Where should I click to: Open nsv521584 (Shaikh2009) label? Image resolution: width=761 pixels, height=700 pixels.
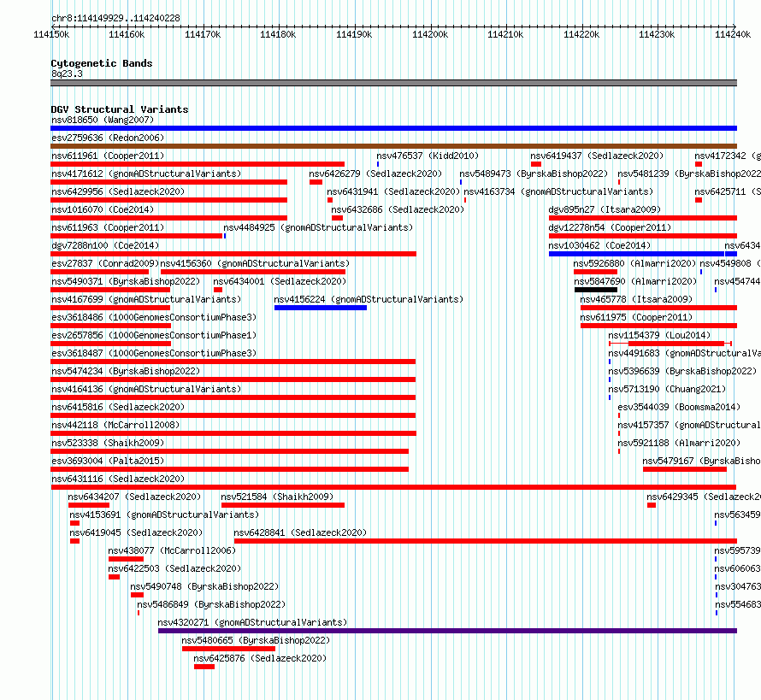pyautogui.click(x=277, y=497)
